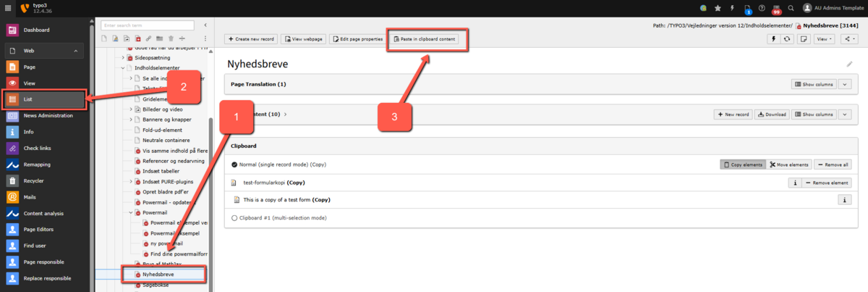Select Clipboard #1 multi-selection mode
The height and width of the screenshot is (292, 868).
point(234,217)
